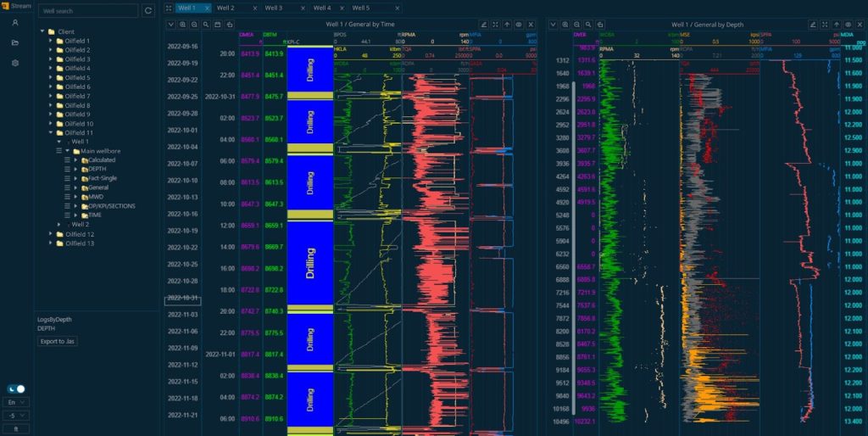Screen dimensions: 868x436
Task: Click the expand-all icon left of well tabs
Action: 169,8
